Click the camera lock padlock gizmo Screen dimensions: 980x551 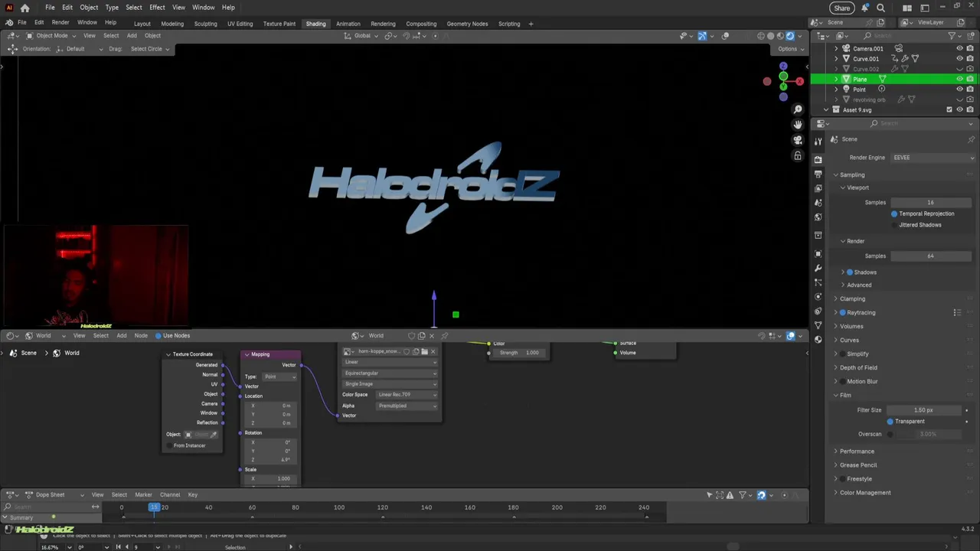pyautogui.click(x=798, y=156)
